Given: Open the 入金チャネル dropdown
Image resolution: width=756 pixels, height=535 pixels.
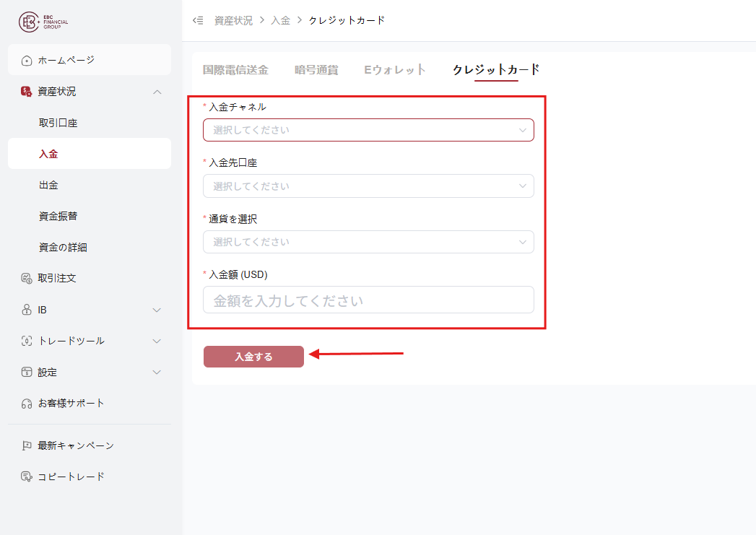Looking at the screenshot, I should pyautogui.click(x=368, y=130).
